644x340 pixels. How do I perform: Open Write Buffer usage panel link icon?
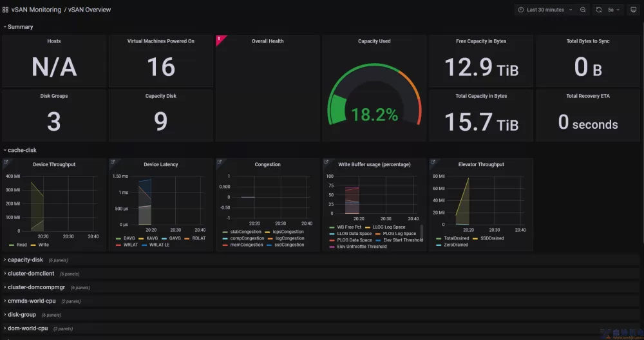(326, 162)
